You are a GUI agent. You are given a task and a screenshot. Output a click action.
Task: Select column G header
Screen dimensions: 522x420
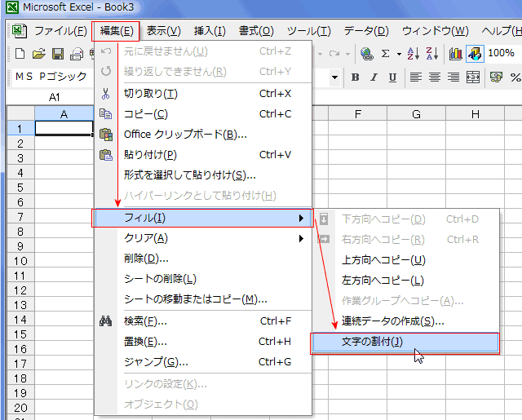tap(416, 114)
